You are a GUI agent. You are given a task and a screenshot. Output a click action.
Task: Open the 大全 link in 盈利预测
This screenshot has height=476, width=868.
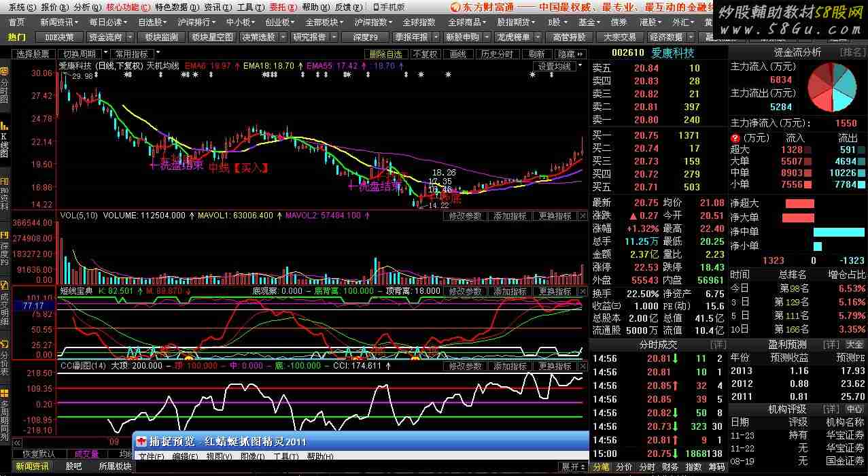pyautogui.click(x=854, y=345)
